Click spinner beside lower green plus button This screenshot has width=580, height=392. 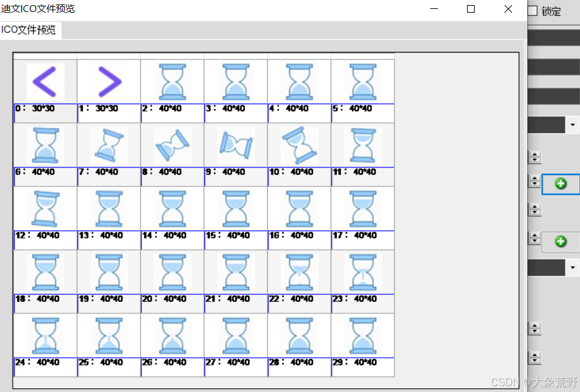(534, 238)
